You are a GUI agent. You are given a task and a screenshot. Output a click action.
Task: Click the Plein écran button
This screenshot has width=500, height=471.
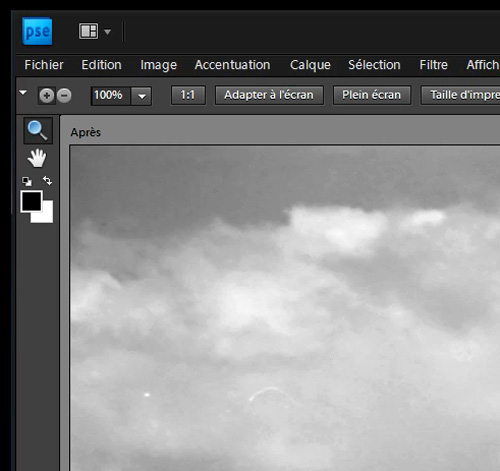tap(372, 95)
